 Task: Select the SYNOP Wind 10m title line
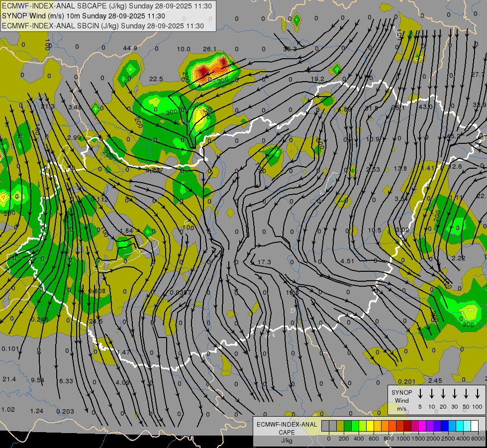83,16
